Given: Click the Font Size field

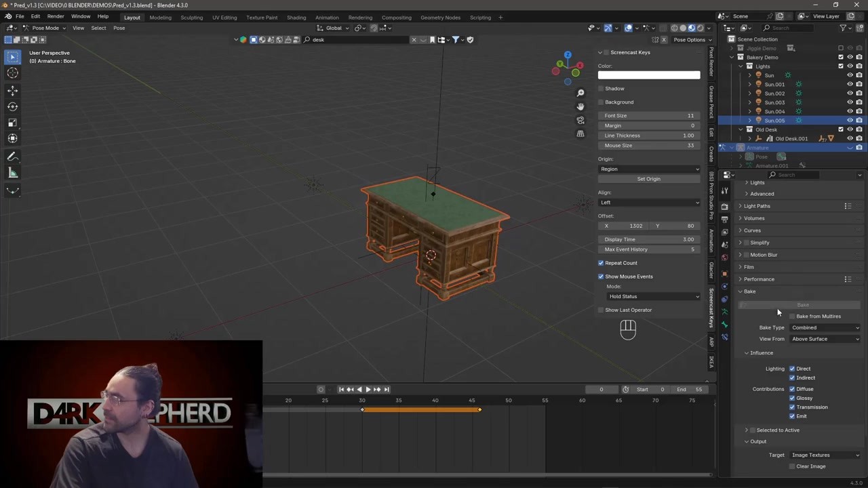Looking at the screenshot, I should click(x=648, y=116).
